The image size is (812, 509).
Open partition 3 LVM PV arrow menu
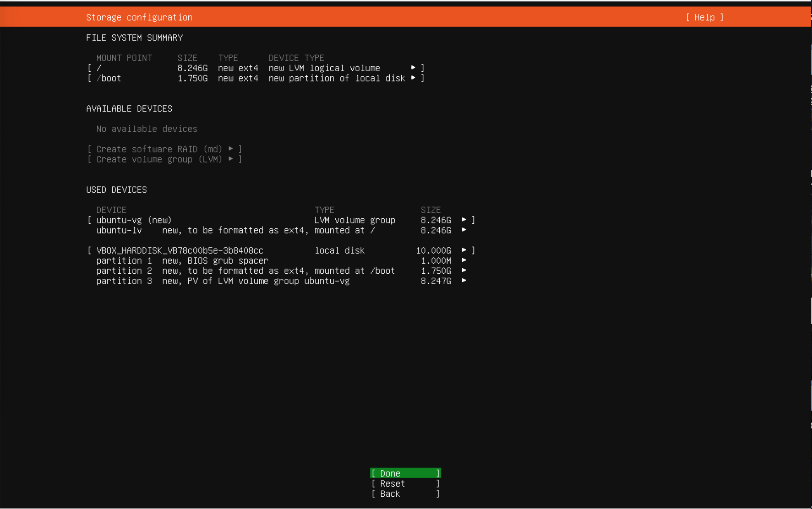(464, 281)
